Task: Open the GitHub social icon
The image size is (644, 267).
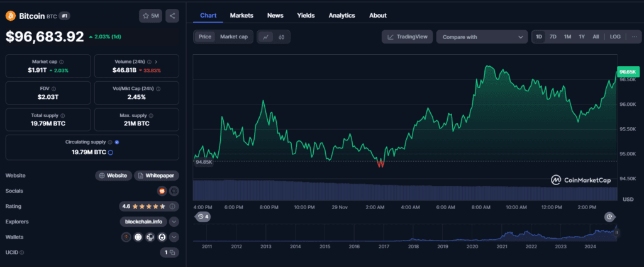Action: click(174, 191)
